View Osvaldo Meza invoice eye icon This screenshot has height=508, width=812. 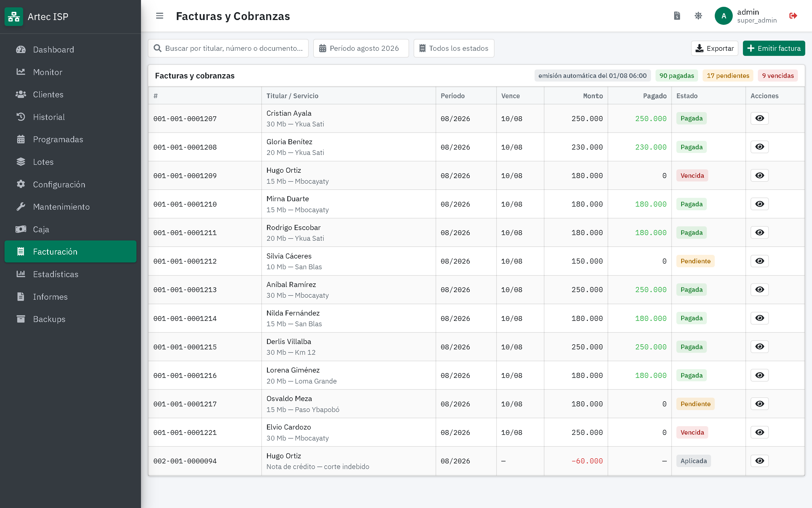coord(760,404)
